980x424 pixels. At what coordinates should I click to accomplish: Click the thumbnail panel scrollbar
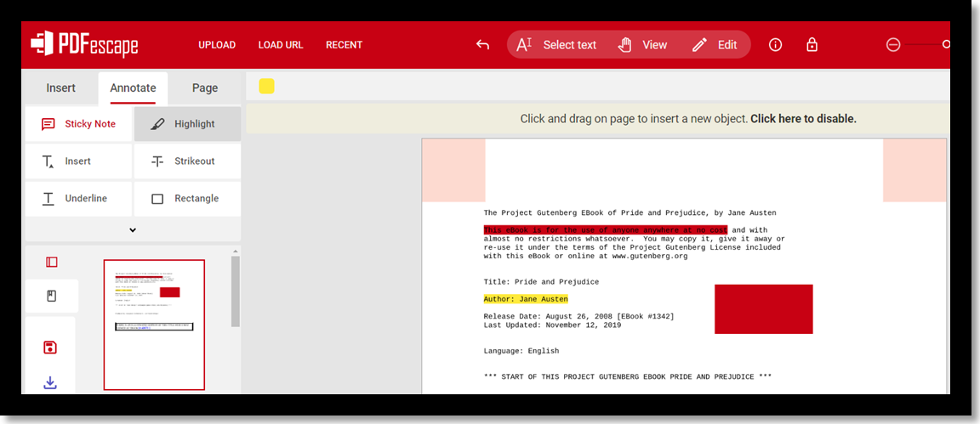[x=236, y=291]
